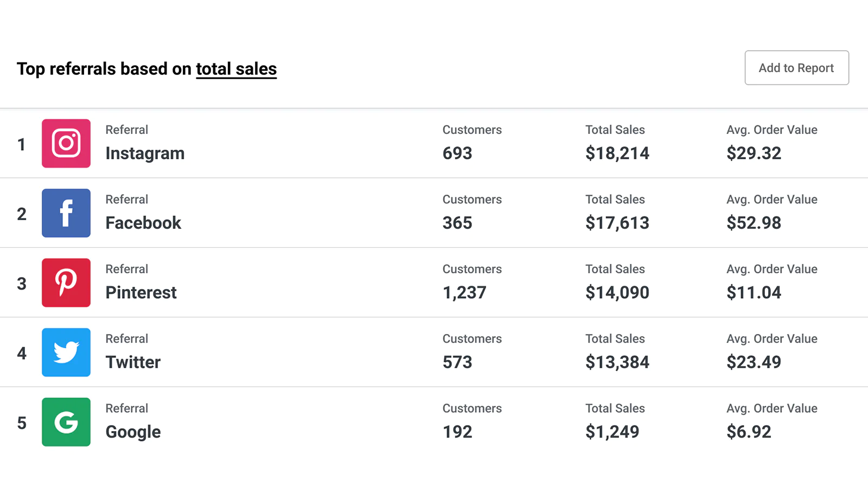
Task: Click total sales value $14,090
Action: pyautogui.click(x=617, y=293)
